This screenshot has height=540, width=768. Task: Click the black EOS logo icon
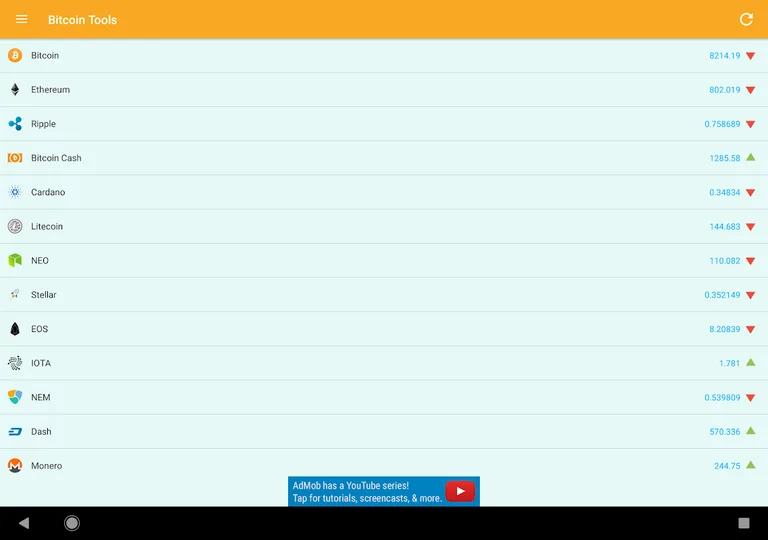[x=15, y=329]
